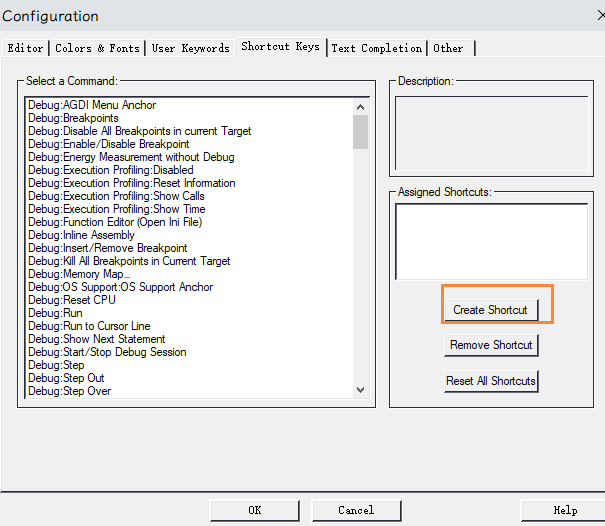605x526 pixels.
Task: Click inside the Assigned Shortcuts box
Action: point(491,241)
